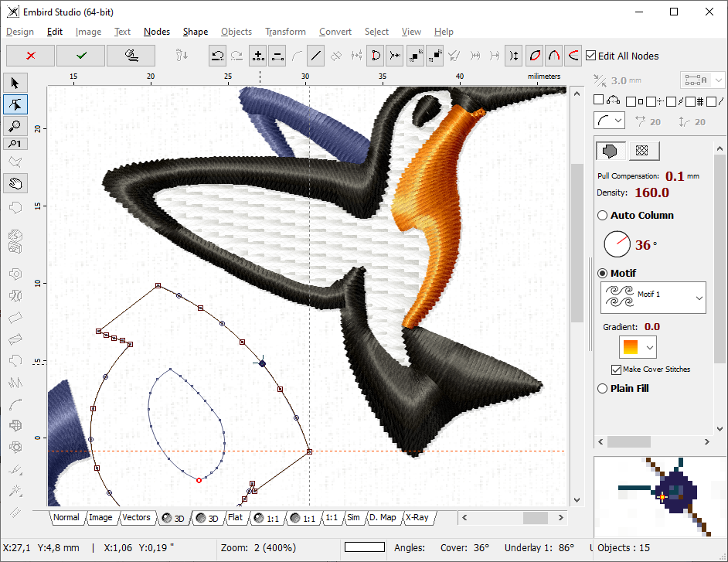This screenshot has width=728, height=562.
Task: Click the insert node plus icon
Action: coord(259,55)
